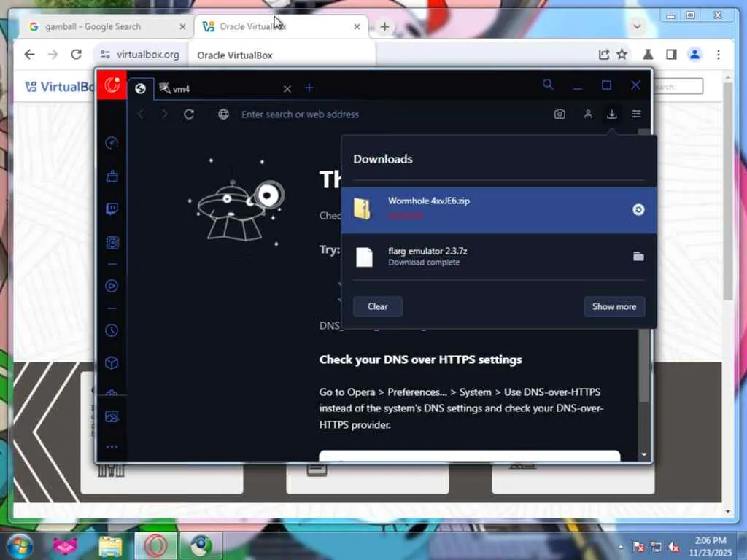Screen dimensions: 747x560
Task: Open Opera Easy Setup sliders icon
Action: [636, 114]
